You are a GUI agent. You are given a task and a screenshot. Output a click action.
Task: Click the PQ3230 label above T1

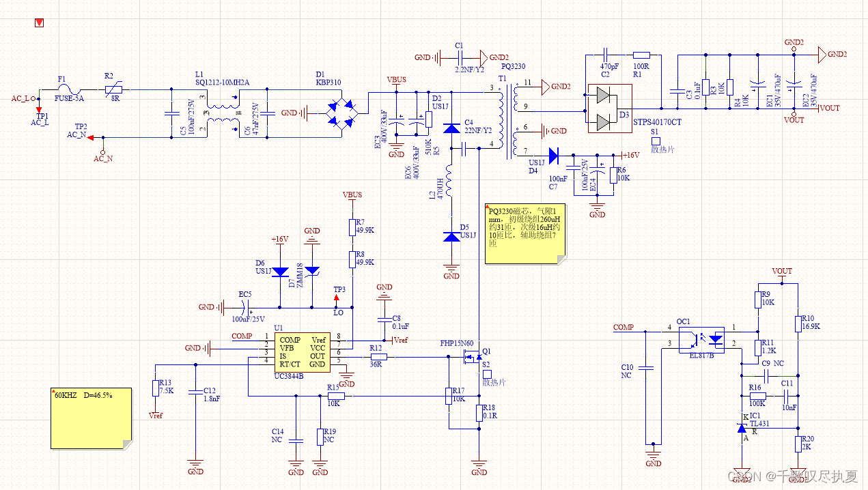click(x=513, y=66)
